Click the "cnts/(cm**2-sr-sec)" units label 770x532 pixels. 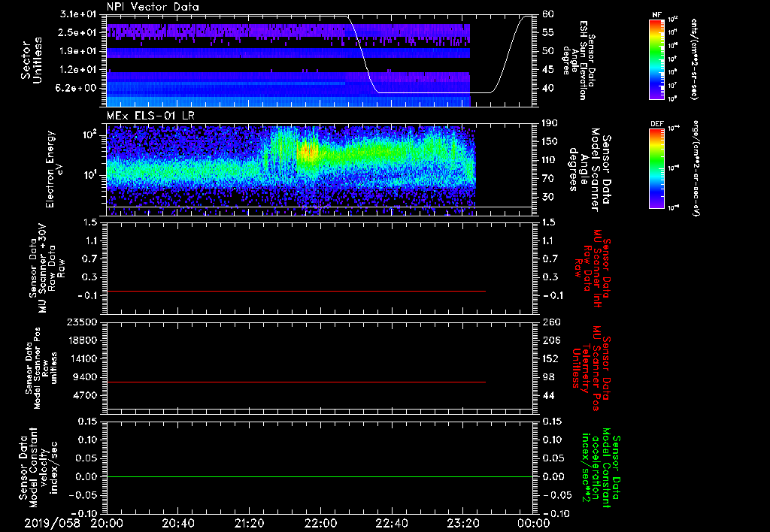tap(694, 59)
